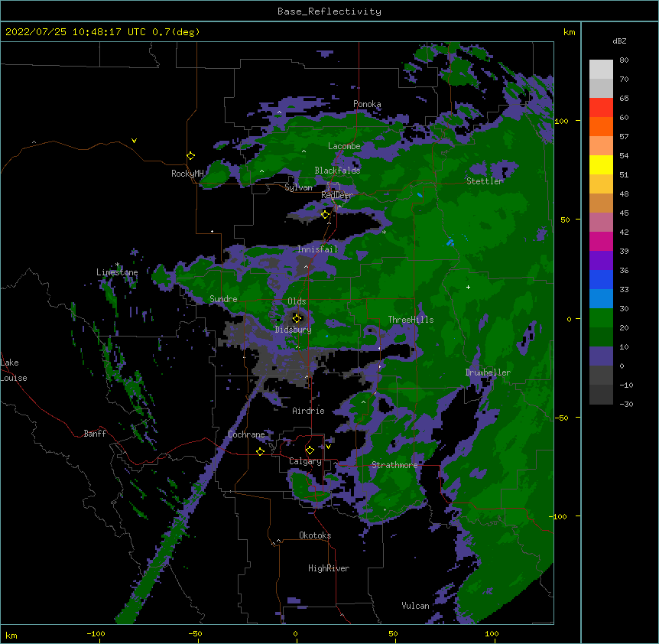
Task: Click the yellow marker below Cochrane label
Action: (260, 451)
